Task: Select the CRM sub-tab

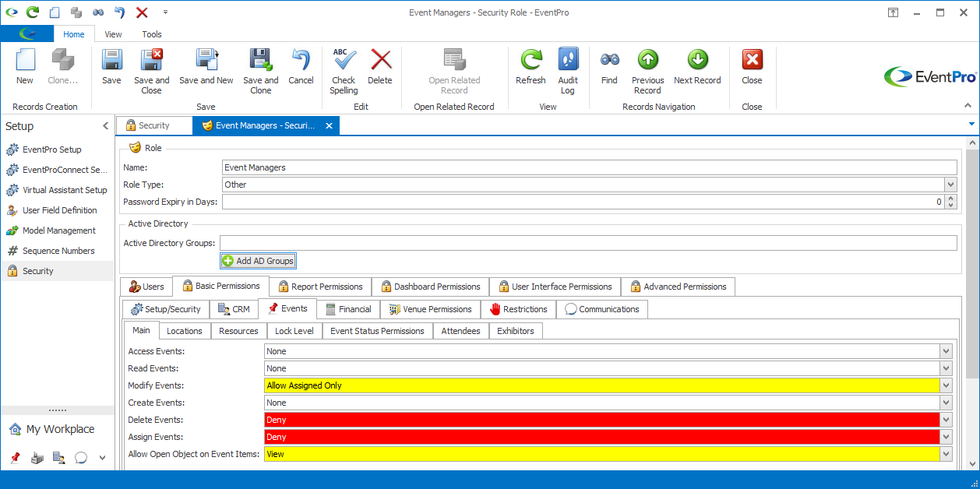Action: pos(234,309)
